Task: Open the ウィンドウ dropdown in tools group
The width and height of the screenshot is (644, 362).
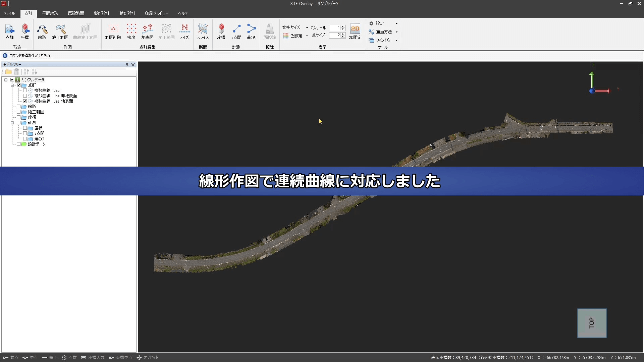Action: pos(383,40)
